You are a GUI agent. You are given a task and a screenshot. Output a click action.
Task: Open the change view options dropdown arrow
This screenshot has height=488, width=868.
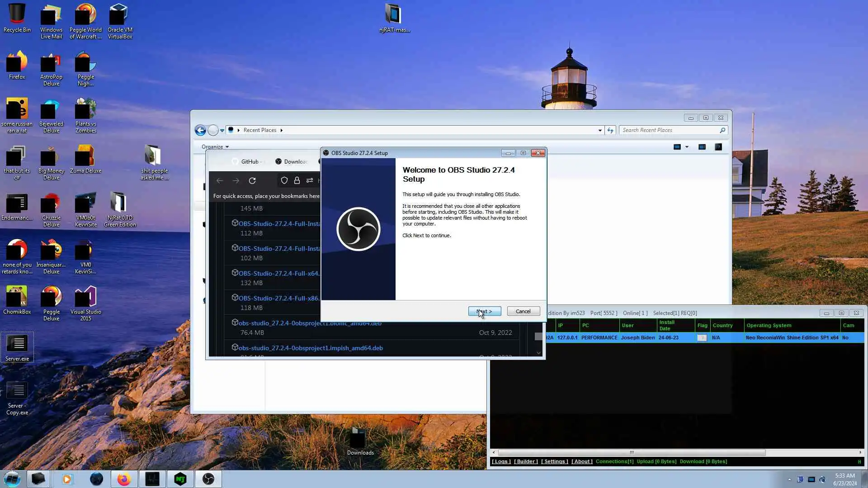pos(687,147)
